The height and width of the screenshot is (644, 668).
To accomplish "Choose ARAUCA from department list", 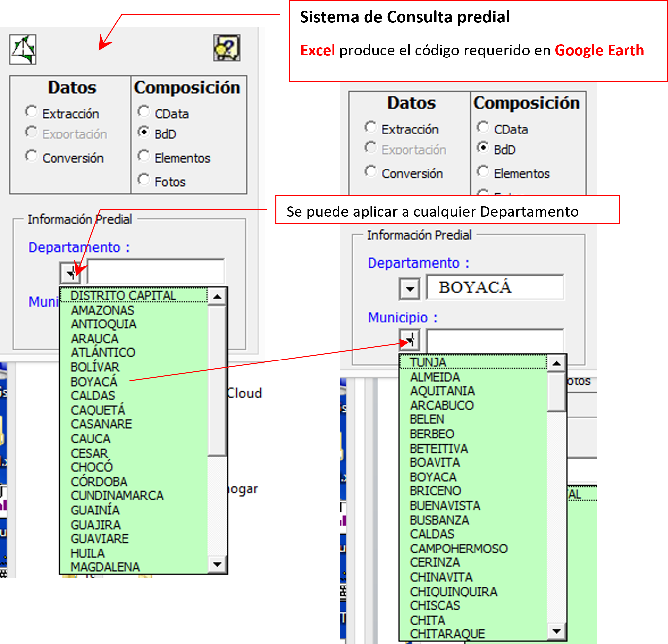I will point(134,339).
